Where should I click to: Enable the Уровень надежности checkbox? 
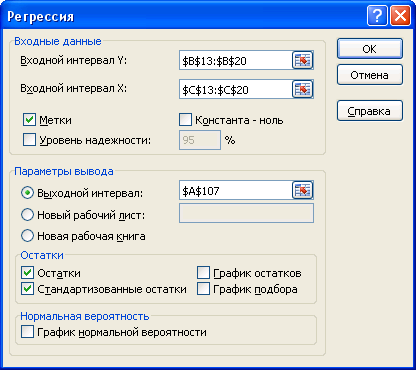(29, 140)
